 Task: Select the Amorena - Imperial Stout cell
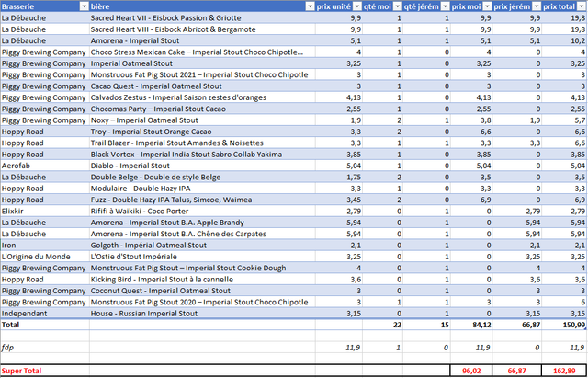tap(202, 40)
